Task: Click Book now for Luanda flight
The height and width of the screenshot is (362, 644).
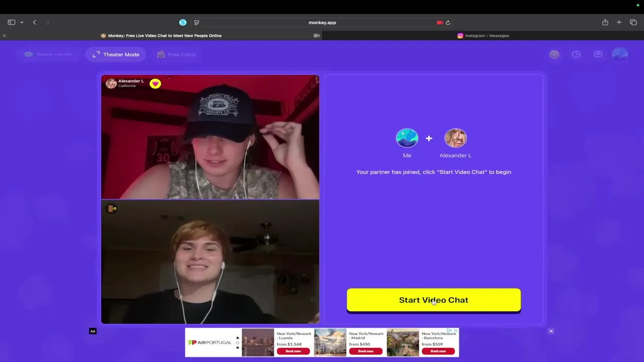Action: (x=293, y=351)
